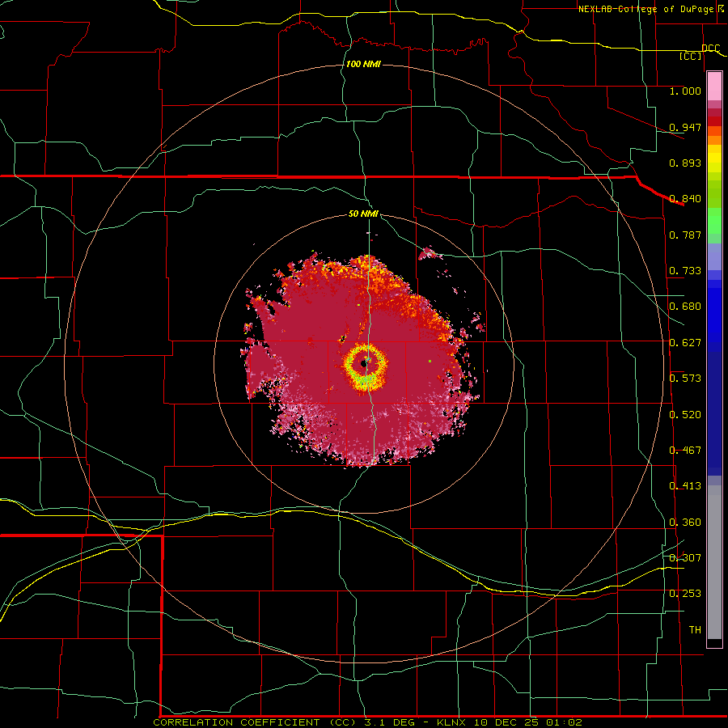Click the 0.947 scale value
The width and height of the screenshot is (728, 728).
pos(685,127)
